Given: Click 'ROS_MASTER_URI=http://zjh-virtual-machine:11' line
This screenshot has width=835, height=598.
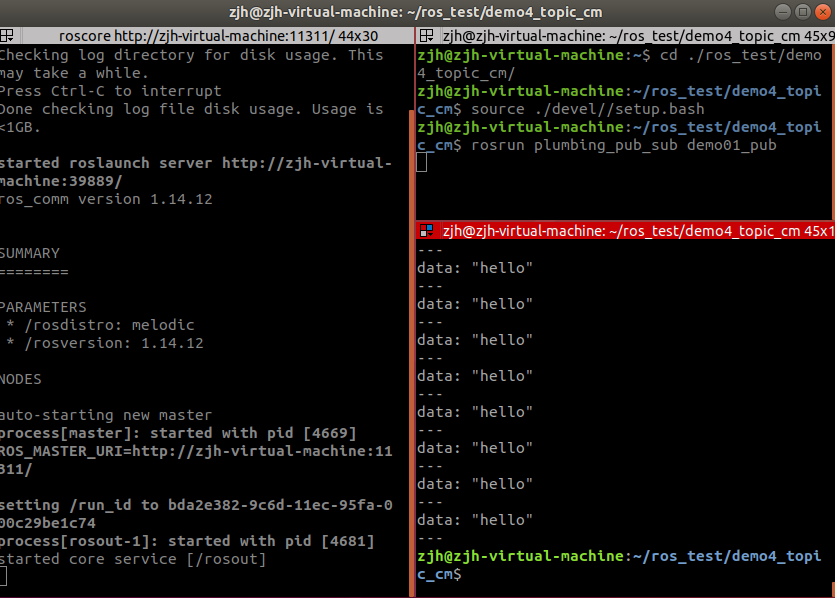Looking at the screenshot, I should coord(196,451).
